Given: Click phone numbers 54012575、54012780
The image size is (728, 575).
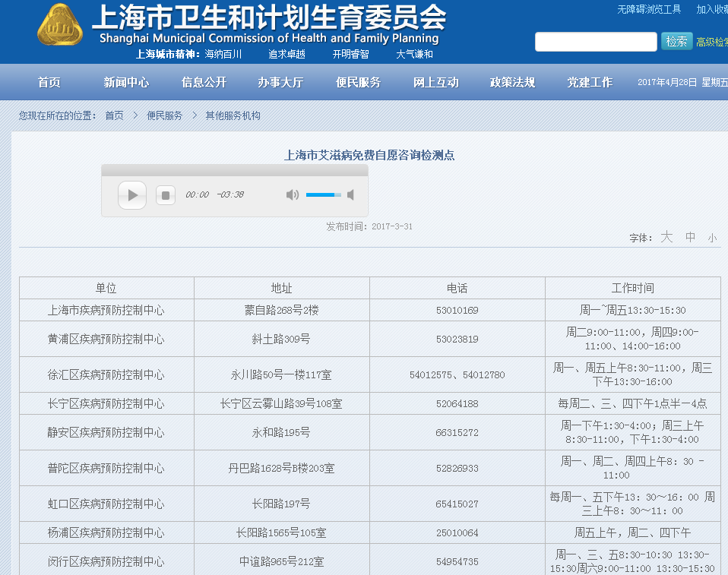Looking at the screenshot, I should (457, 375).
